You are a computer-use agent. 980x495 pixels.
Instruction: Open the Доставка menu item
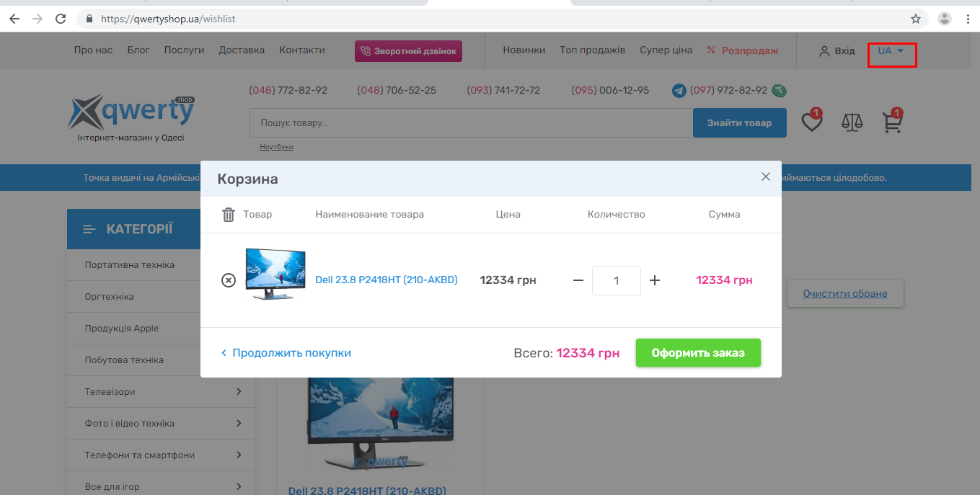click(242, 50)
